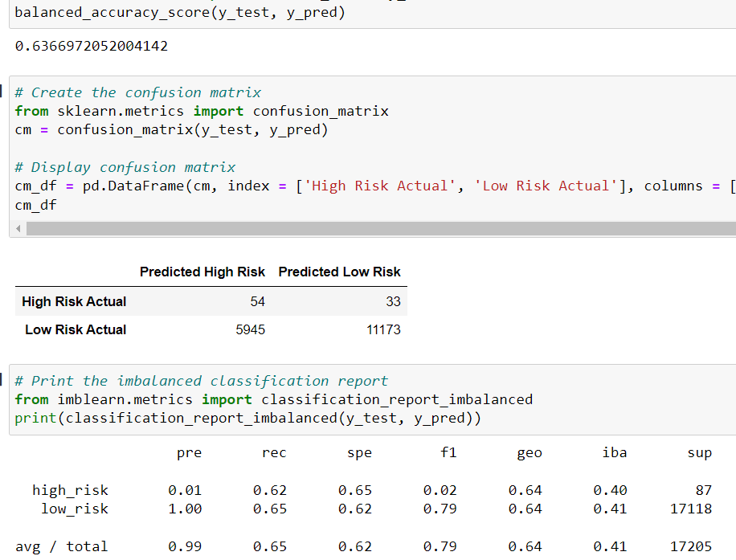The image size is (736, 560).
Task: Click the 'rec' column header in report
Action: click(x=274, y=453)
